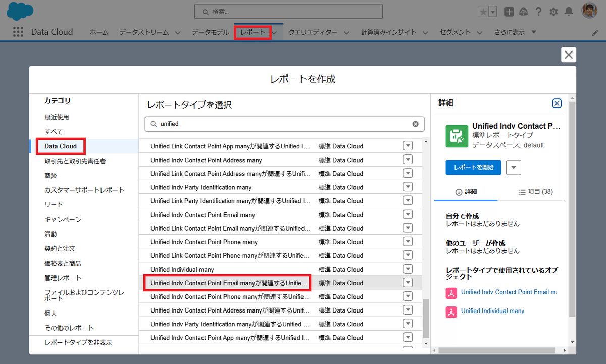Click the pencil edit navigation icon
The image size is (606, 364).
click(x=595, y=32)
